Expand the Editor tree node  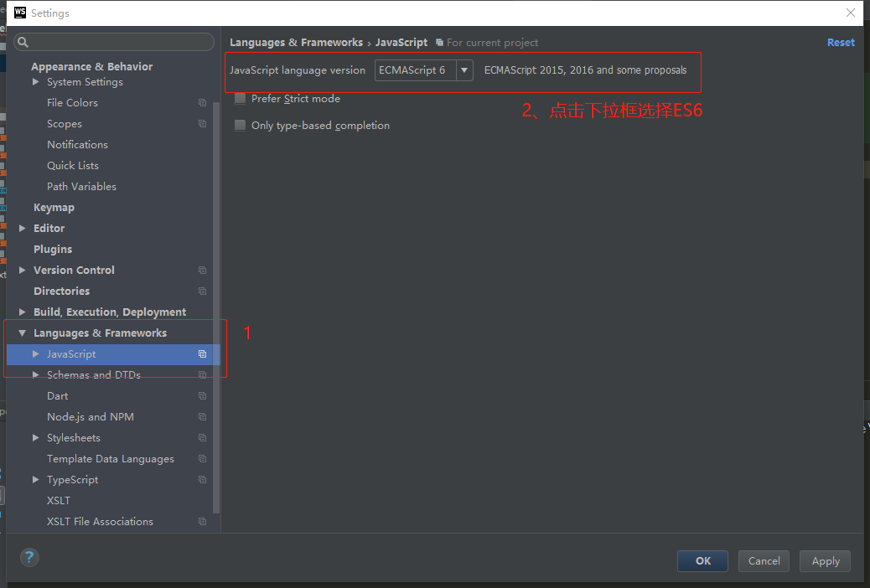tap(22, 228)
